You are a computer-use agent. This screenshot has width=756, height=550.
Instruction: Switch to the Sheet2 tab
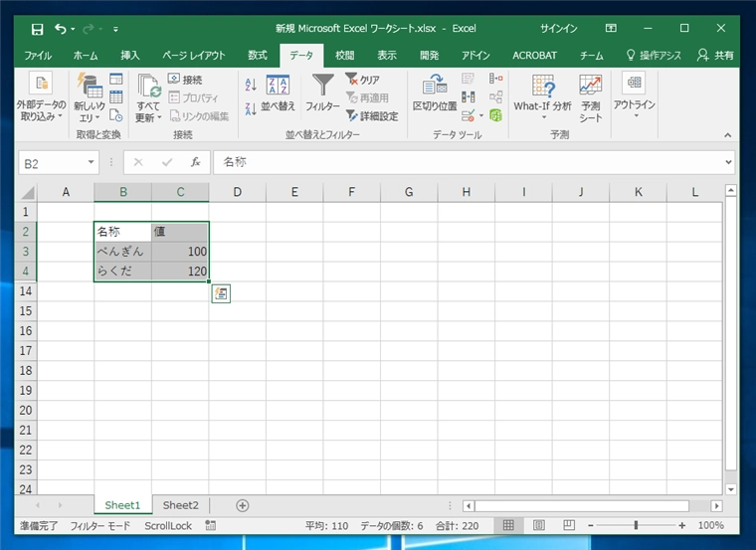(x=181, y=505)
